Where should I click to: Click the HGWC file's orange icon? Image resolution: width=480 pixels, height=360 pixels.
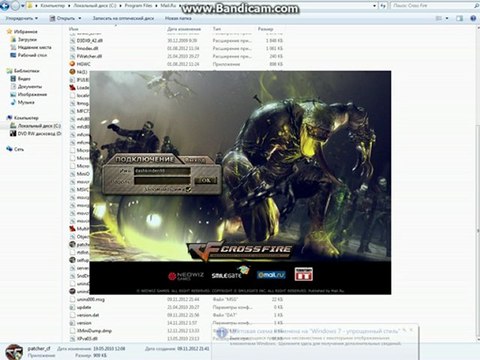[72, 64]
